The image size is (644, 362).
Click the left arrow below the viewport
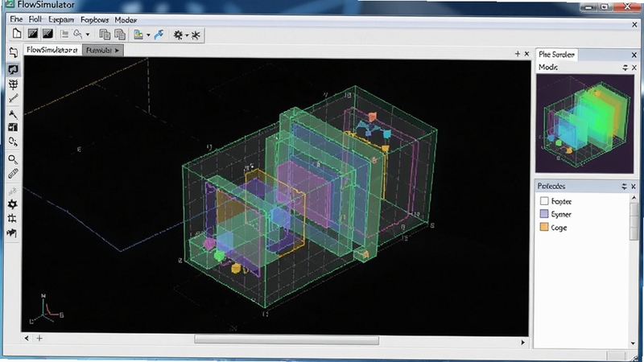coord(27,338)
